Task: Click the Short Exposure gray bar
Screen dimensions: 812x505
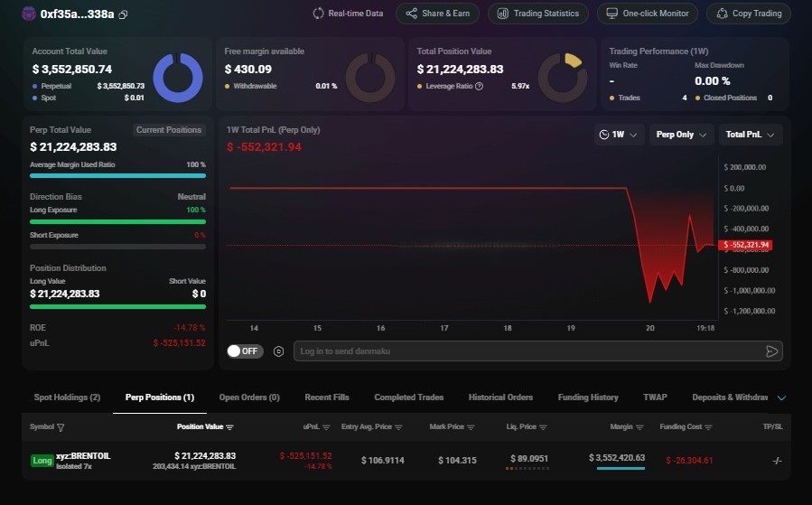Action: (x=117, y=247)
